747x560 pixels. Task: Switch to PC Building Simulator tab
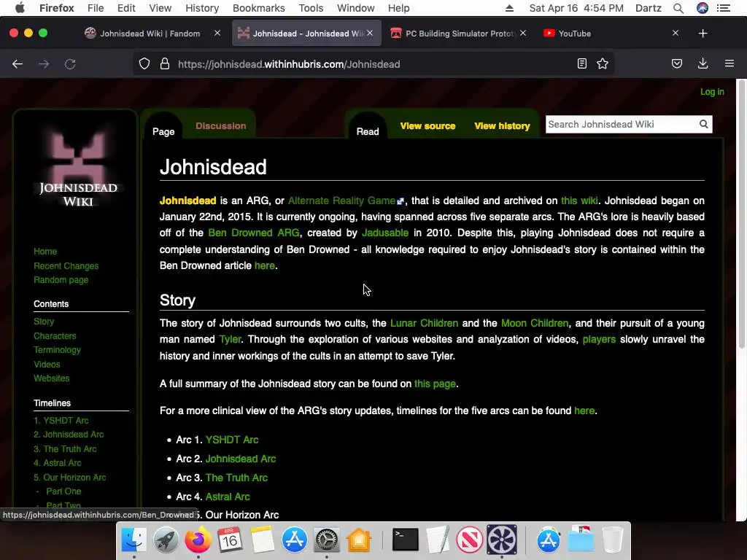pyautogui.click(x=458, y=34)
